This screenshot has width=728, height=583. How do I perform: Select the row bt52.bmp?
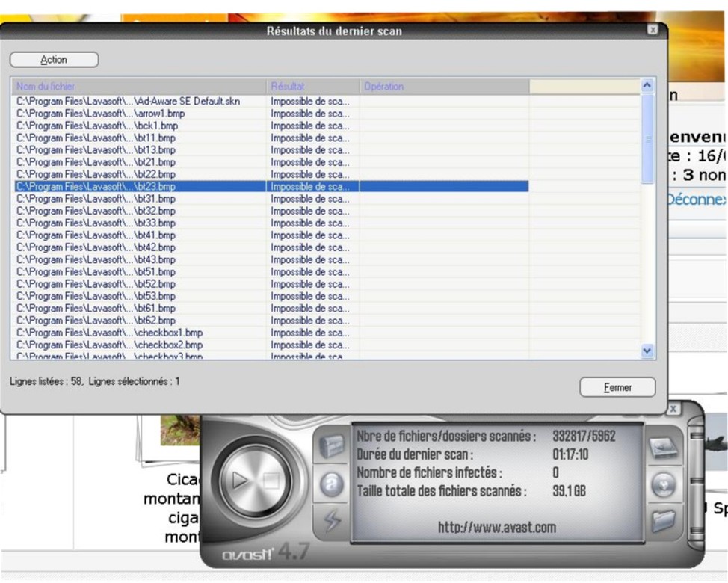tap(271, 284)
